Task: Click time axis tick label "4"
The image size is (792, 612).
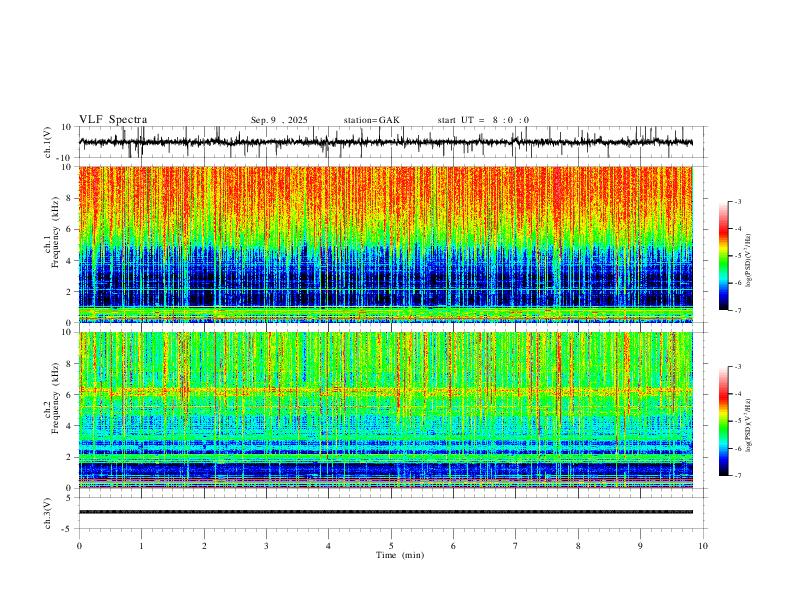Action: [x=329, y=546]
